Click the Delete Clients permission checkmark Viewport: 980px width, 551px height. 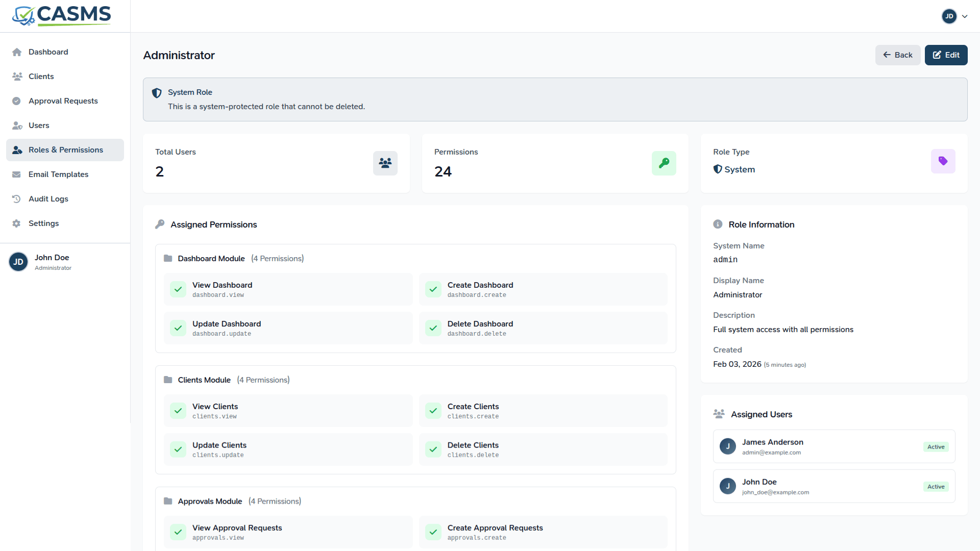[x=433, y=449]
